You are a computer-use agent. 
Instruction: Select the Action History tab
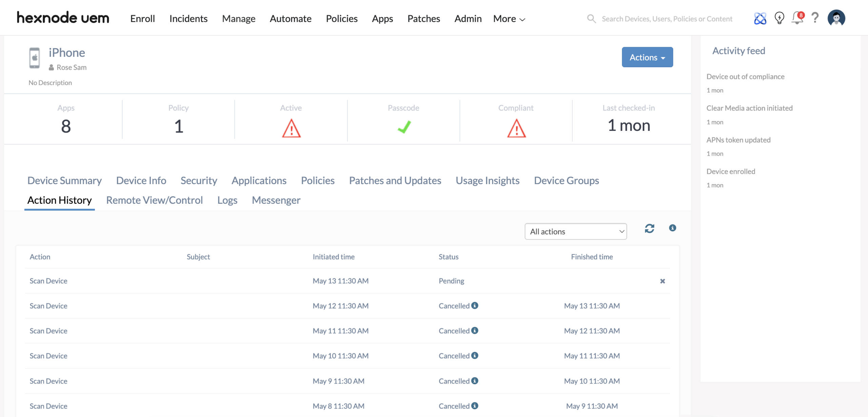click(59, 200)
